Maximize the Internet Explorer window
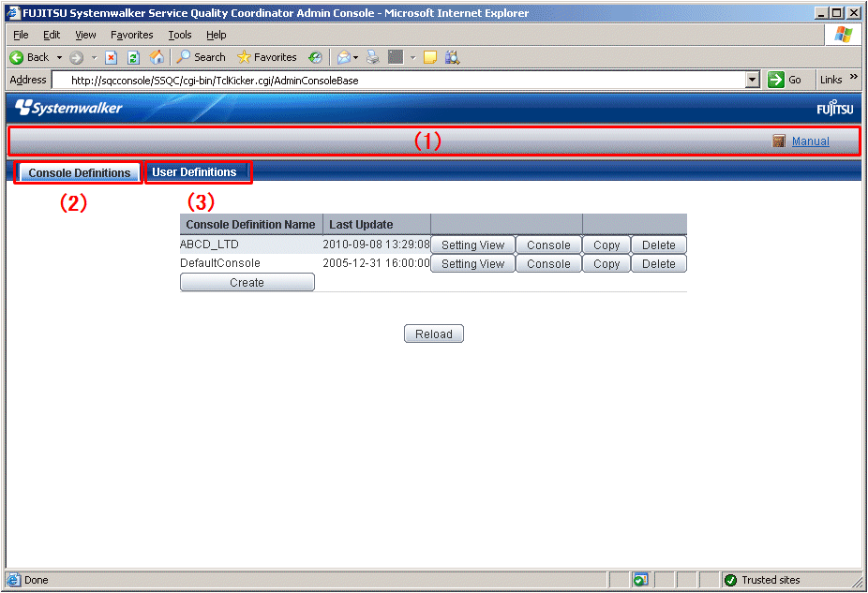Viewport: 868px width, 593px height. (x=836, y=13)
